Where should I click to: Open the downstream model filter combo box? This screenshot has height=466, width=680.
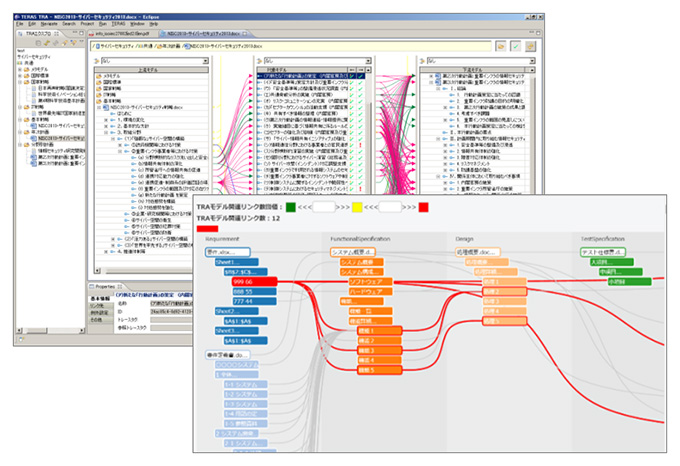tap(481, 61)
